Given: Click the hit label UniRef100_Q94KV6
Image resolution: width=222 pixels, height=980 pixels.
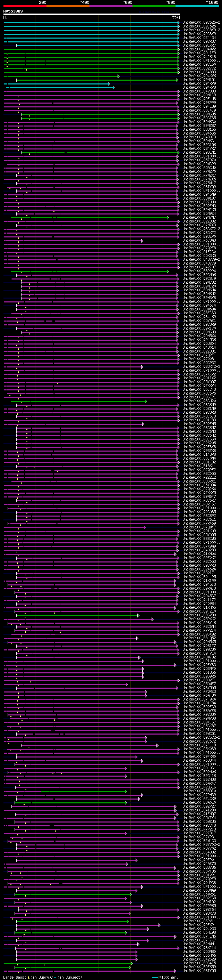Looking at the screenshot, I should pos(199,76).
